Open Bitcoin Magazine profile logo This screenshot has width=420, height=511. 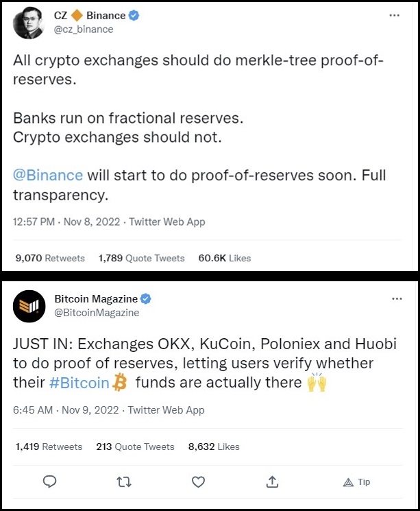pos(29,306)
